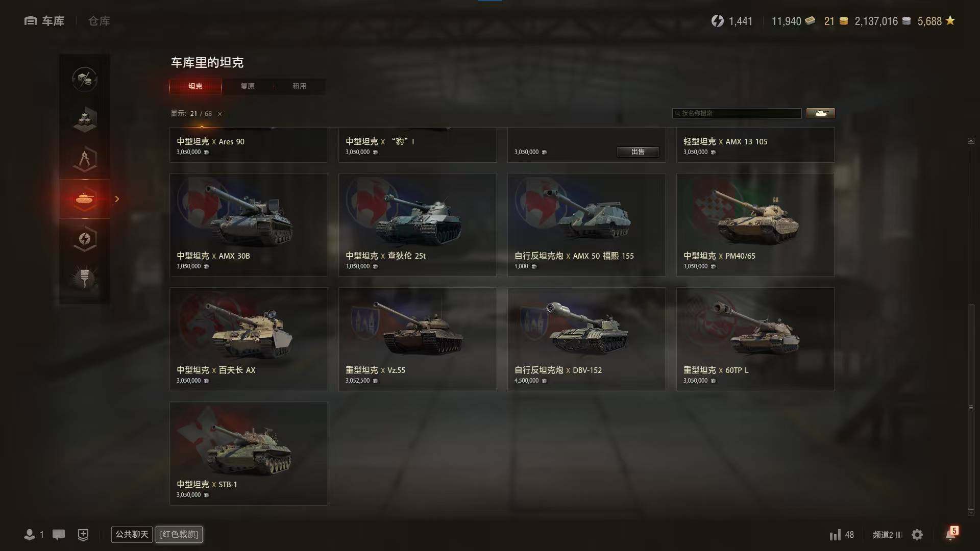Expand the arrow beside the tank sidebar icon
980x551 pixels.
tap(117, 199)
